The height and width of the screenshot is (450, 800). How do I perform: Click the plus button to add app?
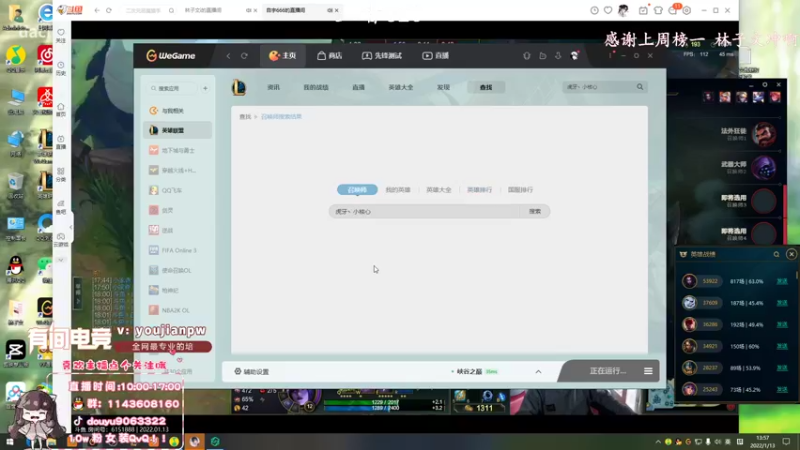205,88
